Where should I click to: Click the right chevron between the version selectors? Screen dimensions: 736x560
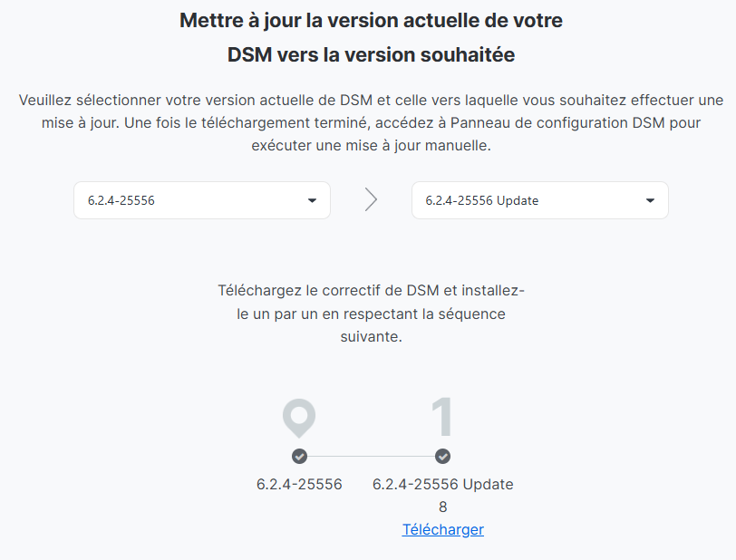pyautogui.click(x=371, y=200)
